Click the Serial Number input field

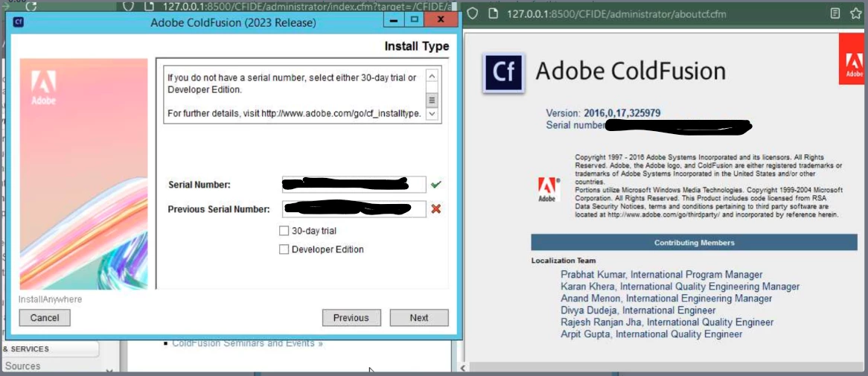tap(354, 185)
